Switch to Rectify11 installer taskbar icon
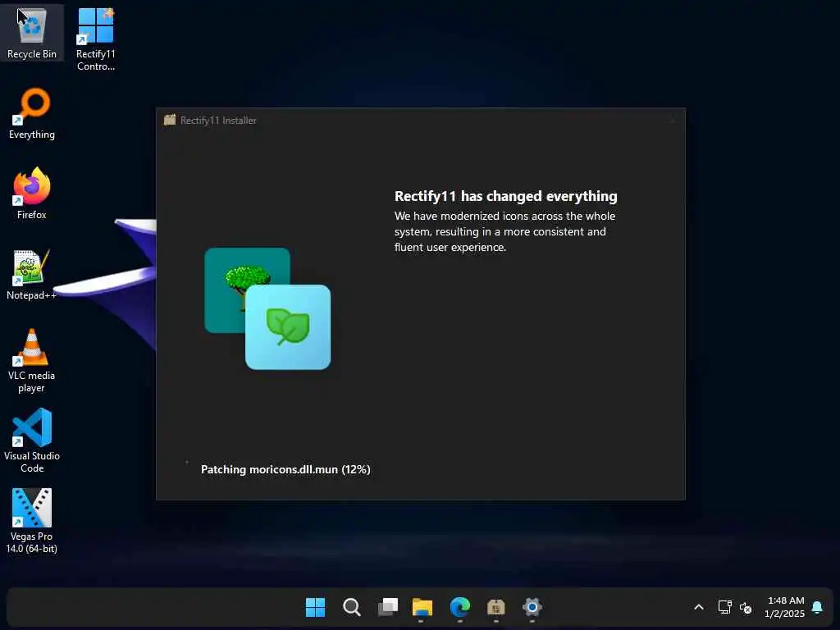The width and height of the screenshot is (840, 630). coord(496,607)
